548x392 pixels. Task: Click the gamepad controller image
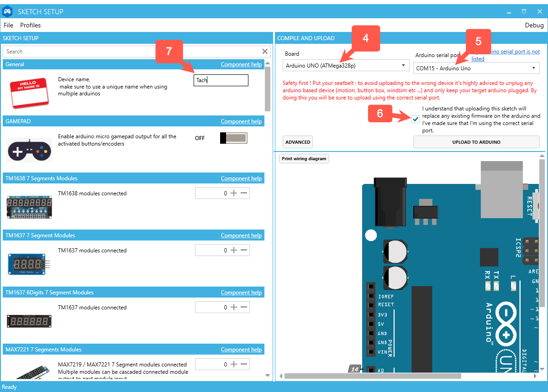29,150
